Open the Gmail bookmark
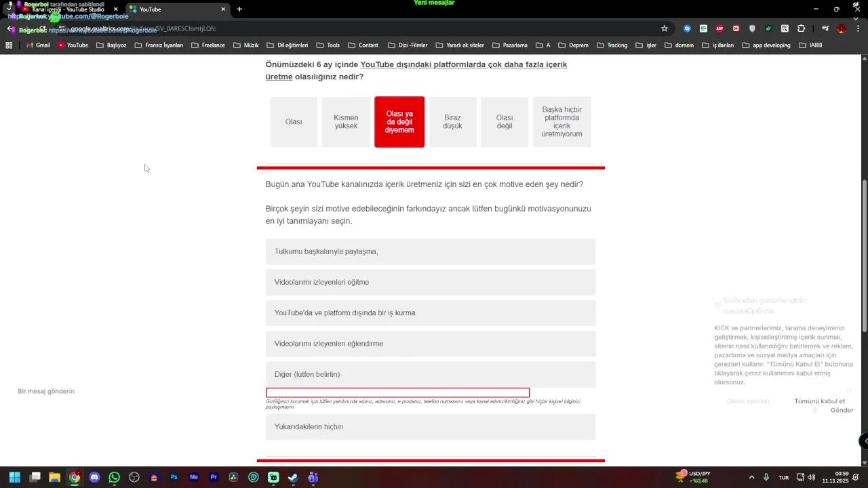The image size is (868, 488). point(38,45)
